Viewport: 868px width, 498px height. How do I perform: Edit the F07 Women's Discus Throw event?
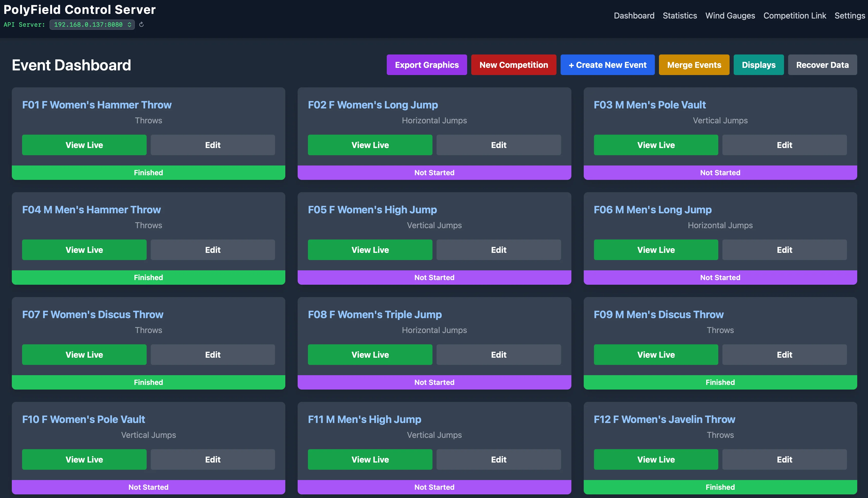click(x=213, y=355)
